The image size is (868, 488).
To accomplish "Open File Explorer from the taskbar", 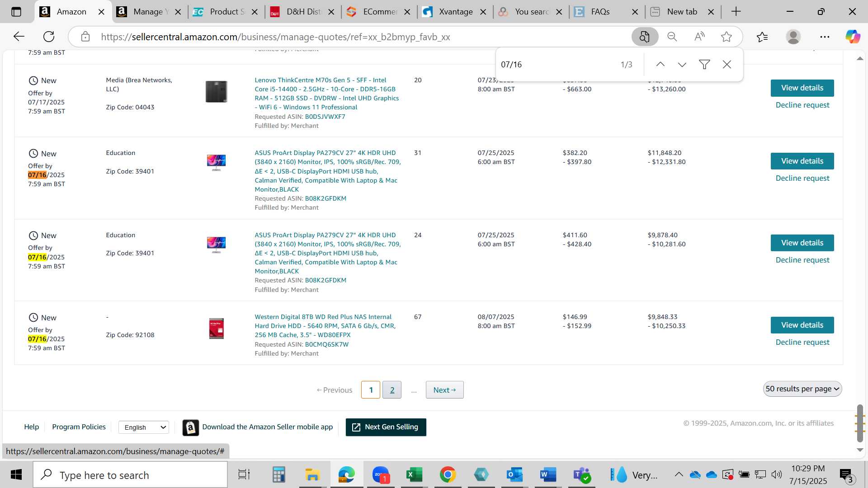I will click(x=312, y=475).
